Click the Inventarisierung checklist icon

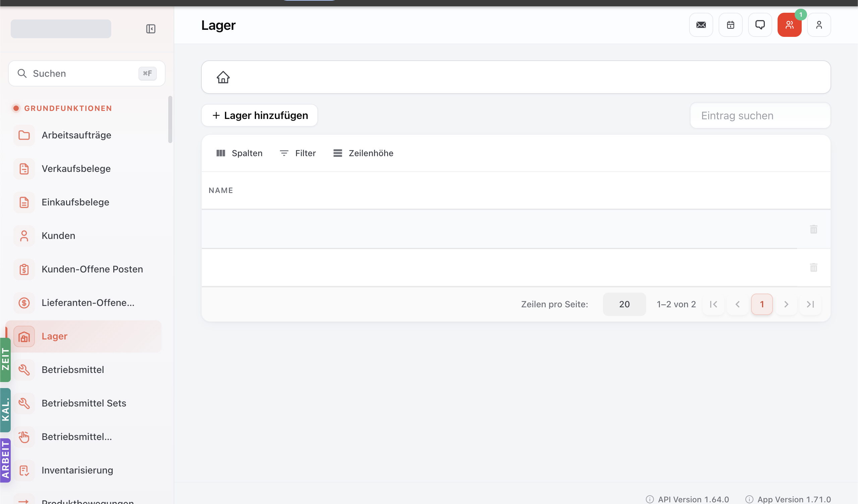[24, 470]
